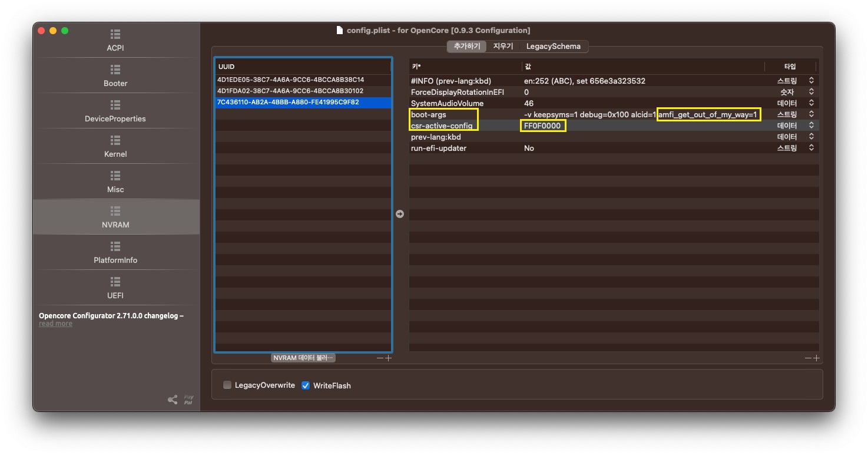This screenshot has height=455, width=868.
Task: Select the #INFO (prev-lang:kbd) key
Action: [x=451, y=81]
